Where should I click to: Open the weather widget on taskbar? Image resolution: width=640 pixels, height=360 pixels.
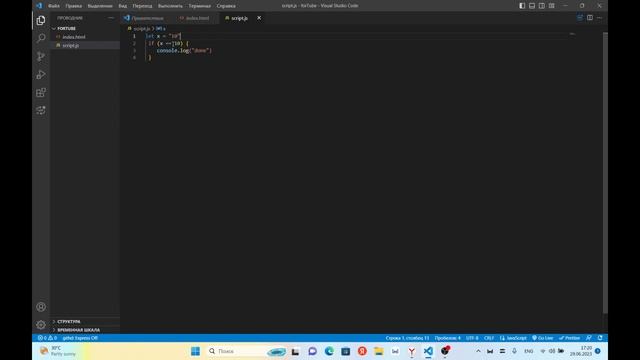click(x=58, y=351)
